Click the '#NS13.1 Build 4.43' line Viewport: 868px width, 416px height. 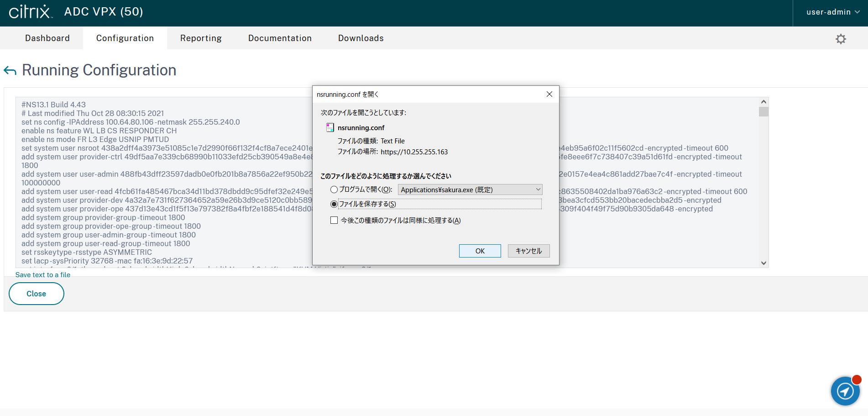tap(53, 105)
